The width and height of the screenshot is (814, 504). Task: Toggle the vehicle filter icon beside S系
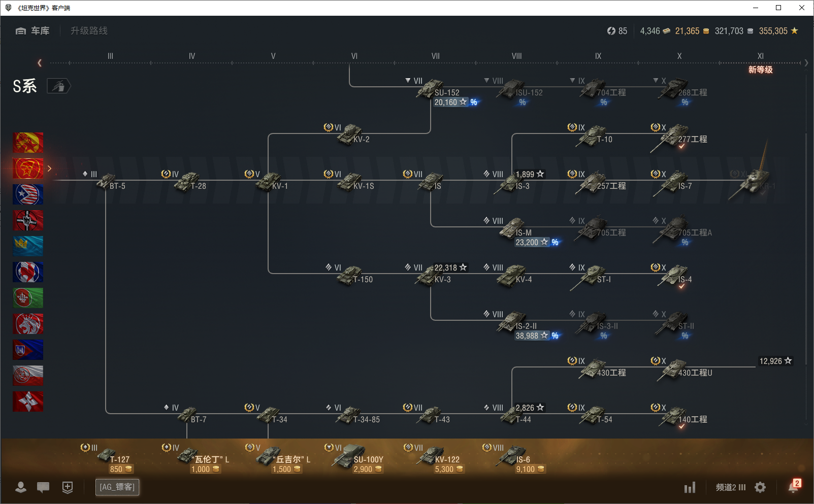[x=59, y=86]
